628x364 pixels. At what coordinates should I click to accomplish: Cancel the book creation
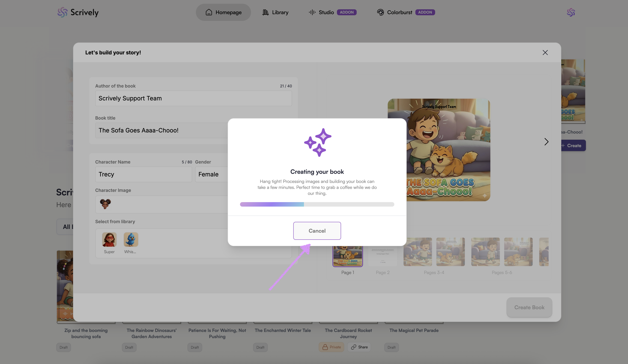point(317,231)
